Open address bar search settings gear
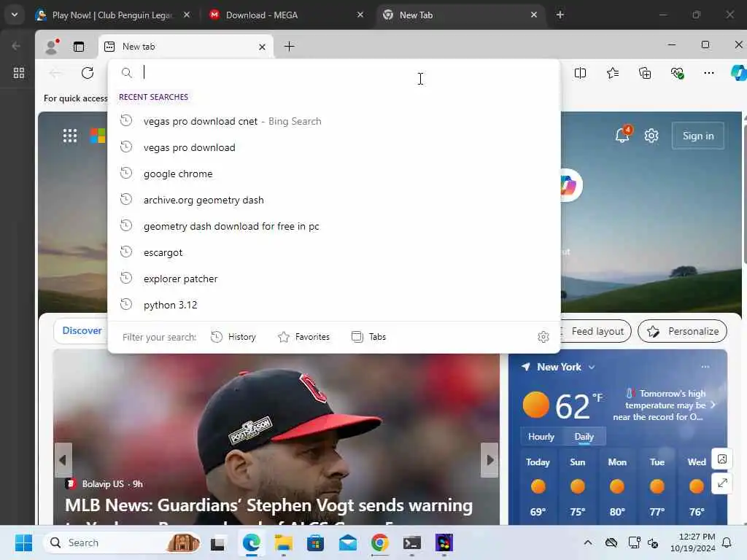The width and height of the screenshot is (747, 560). click(543, 337)
